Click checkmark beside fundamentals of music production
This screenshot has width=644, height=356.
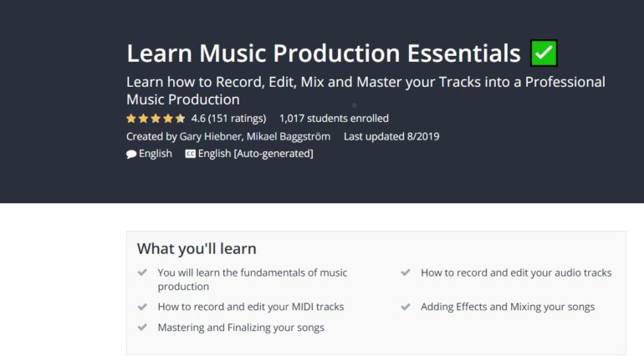pyautogui.click(x=143, y=272)
